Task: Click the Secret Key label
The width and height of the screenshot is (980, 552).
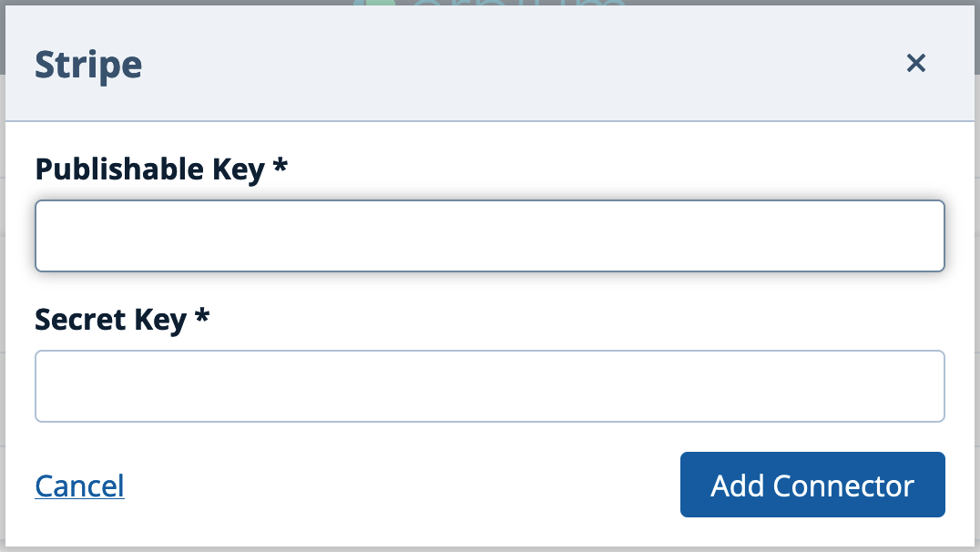Action: (x=110, y=319)
